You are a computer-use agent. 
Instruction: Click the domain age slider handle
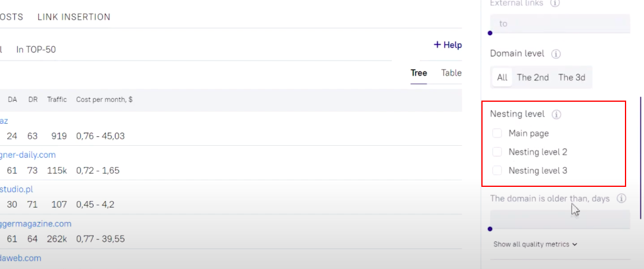[490, 229]
